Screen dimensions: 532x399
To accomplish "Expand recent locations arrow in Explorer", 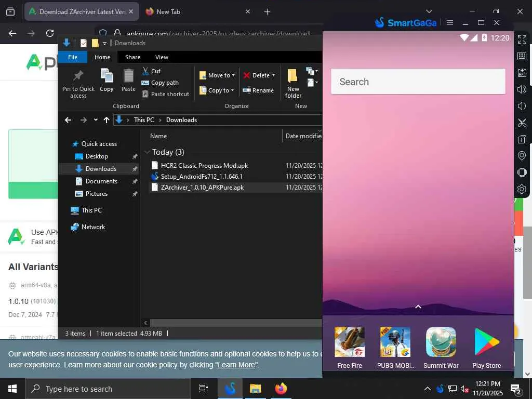I will [x=96, y=120].
